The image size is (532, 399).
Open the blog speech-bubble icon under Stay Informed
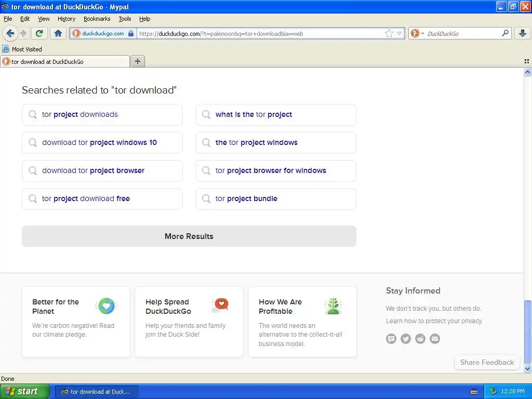391,339
